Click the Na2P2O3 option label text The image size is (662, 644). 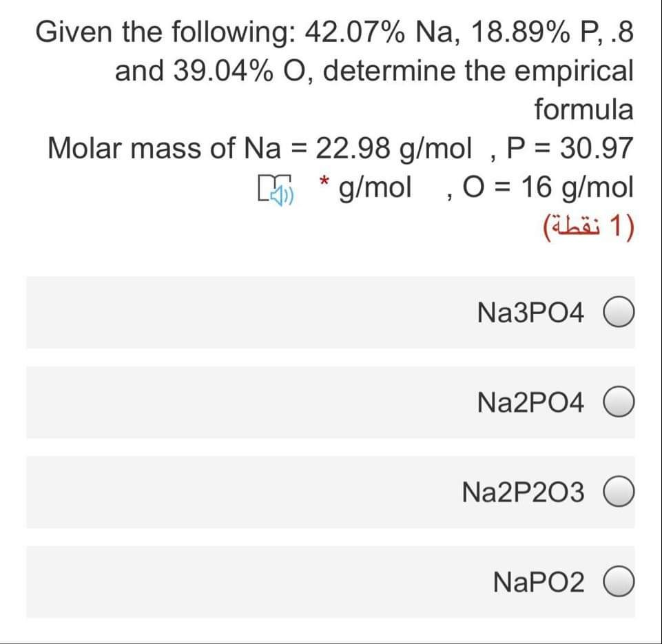525,492
